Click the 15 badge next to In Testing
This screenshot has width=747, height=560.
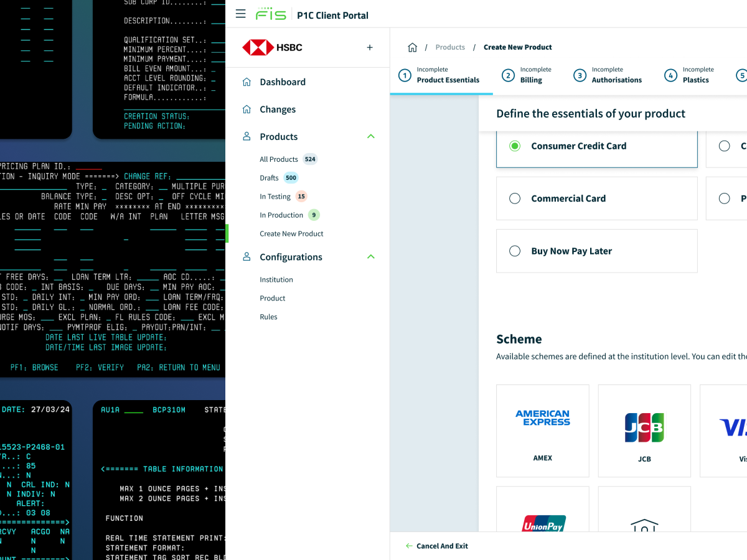(301, 197)
